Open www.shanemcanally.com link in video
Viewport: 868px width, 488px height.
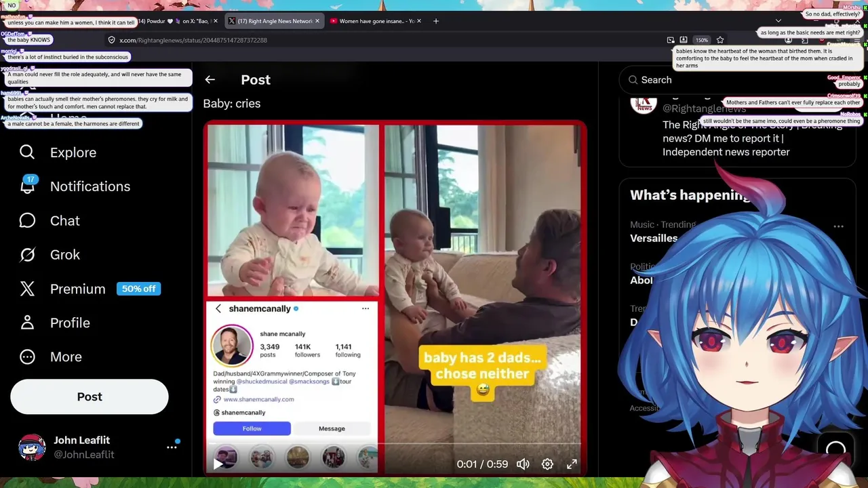258,399
